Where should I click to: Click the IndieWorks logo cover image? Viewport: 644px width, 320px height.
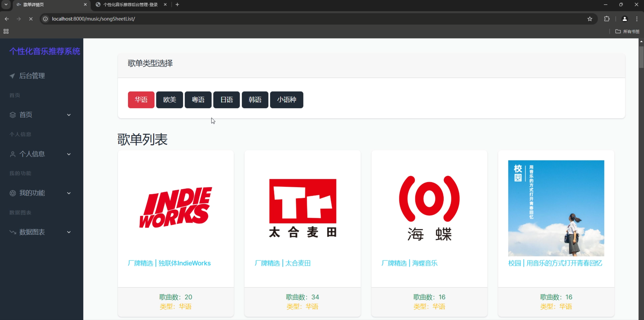176,208
